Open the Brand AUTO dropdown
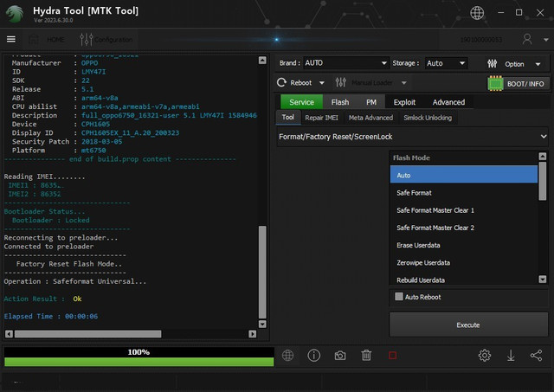Image resolution: width=554 pixels, height=392 pixels. point(345,63)
